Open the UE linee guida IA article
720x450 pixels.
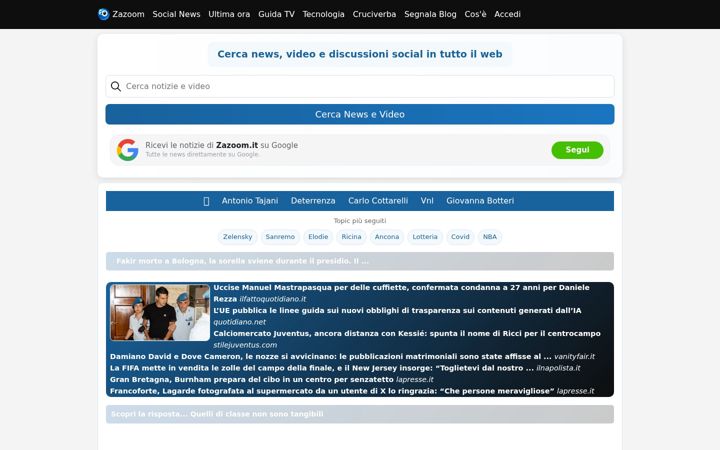397,311
